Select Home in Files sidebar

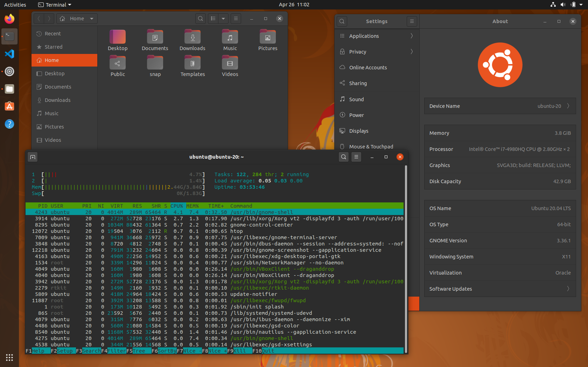click(x=64, y=60)
